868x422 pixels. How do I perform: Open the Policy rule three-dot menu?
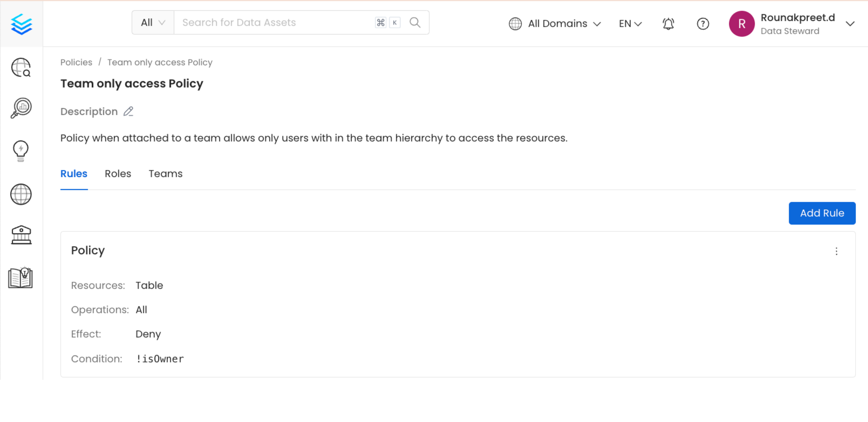click(836, 251)
